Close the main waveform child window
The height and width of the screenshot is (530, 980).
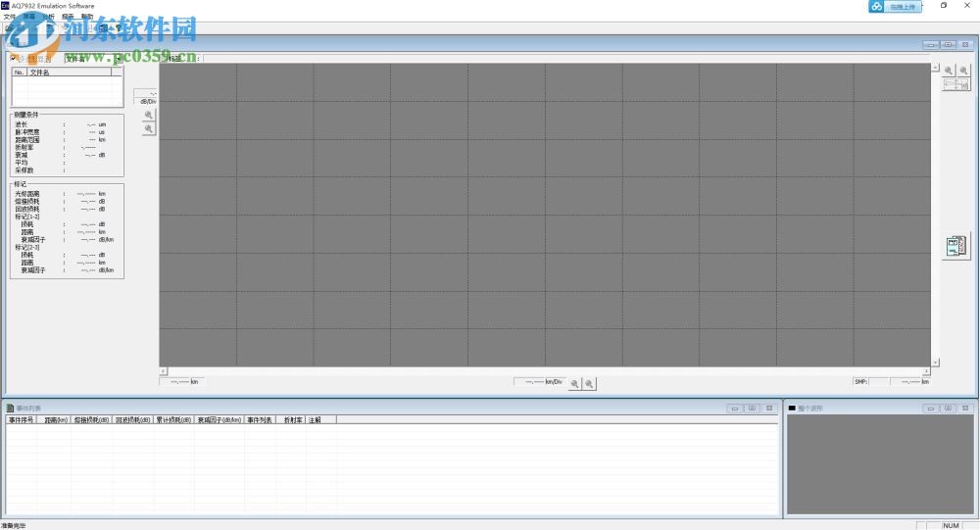[965, 45]
